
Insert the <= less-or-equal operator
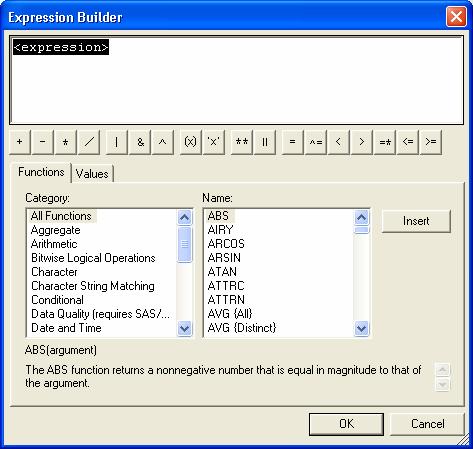408,142
